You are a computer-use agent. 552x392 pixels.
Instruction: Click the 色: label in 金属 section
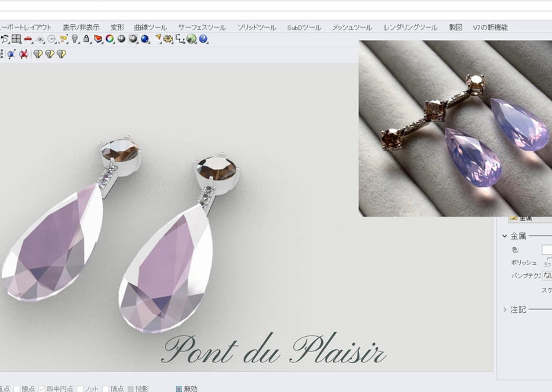pos(515,250)
